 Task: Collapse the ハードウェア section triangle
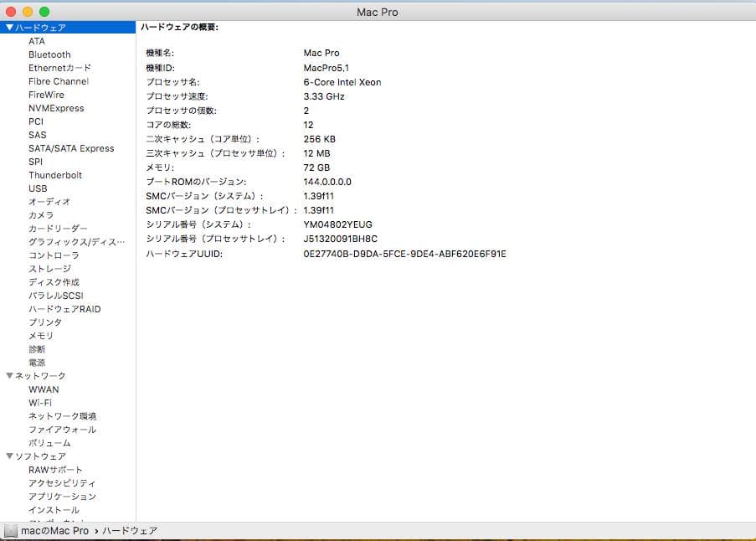tap(8, 27)
